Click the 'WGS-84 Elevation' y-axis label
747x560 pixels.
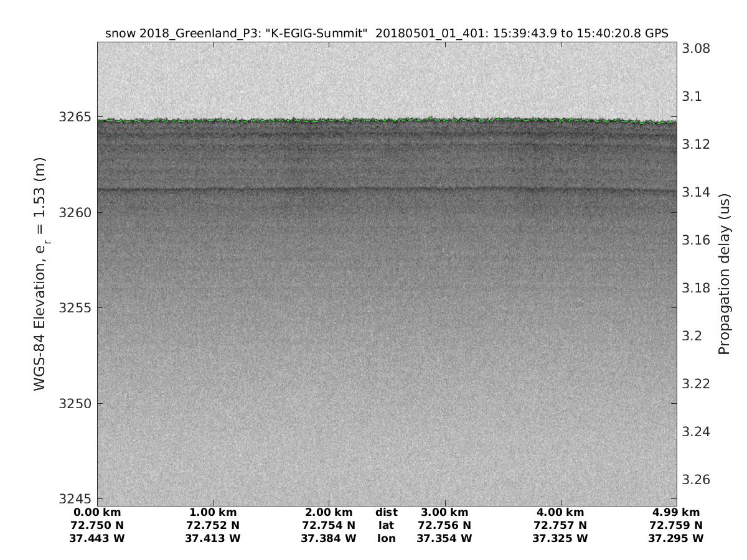(40, 274)
